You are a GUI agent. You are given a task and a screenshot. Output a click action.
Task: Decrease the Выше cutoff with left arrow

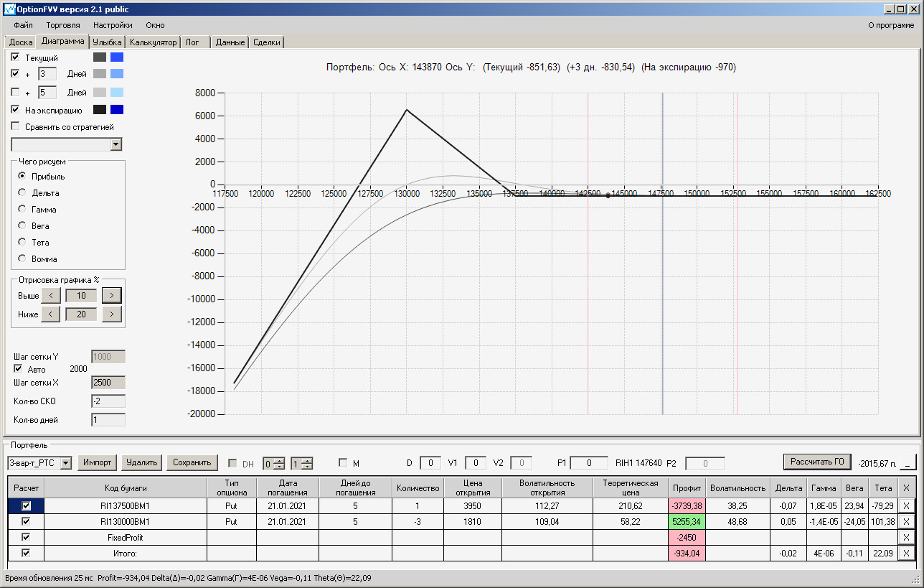pyautogui.click(x=51, y=295)
